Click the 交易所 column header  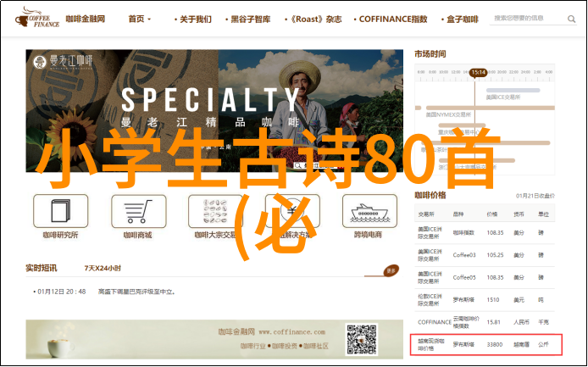click(426, 214)
